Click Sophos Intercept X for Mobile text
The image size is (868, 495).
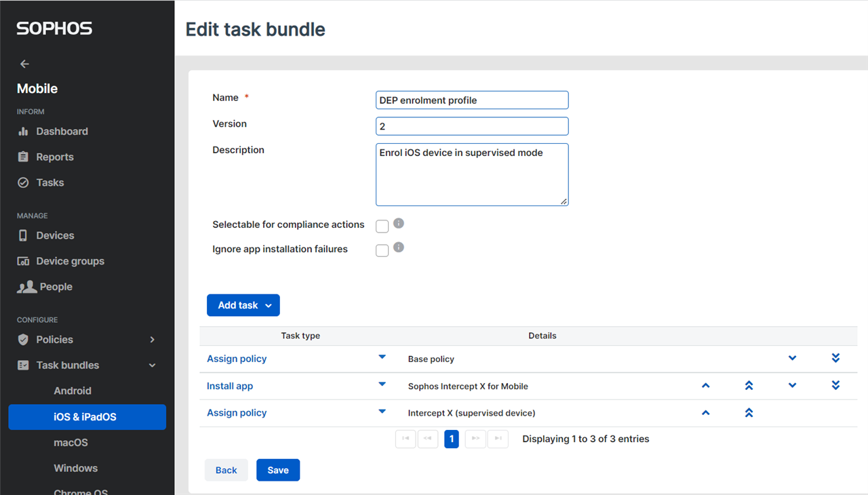tap(468, 387)
